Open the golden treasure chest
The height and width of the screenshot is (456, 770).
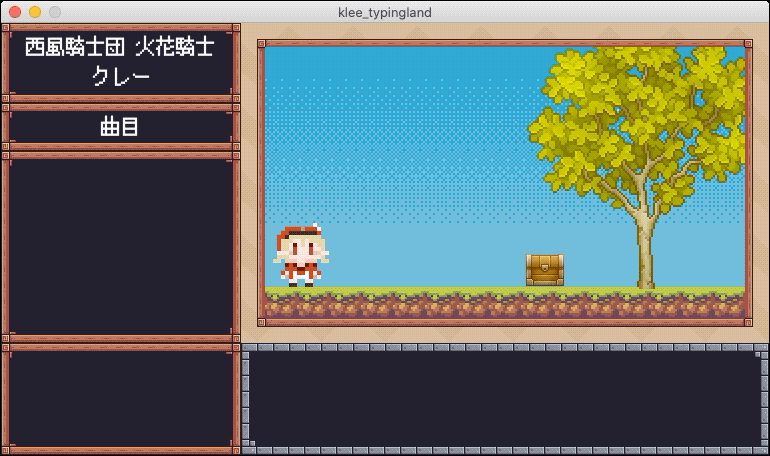545,270
